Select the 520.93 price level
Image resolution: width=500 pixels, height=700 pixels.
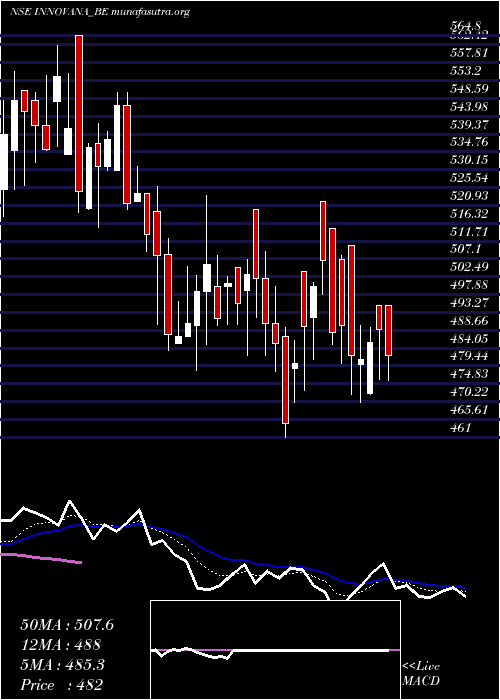tap(469, 196)
